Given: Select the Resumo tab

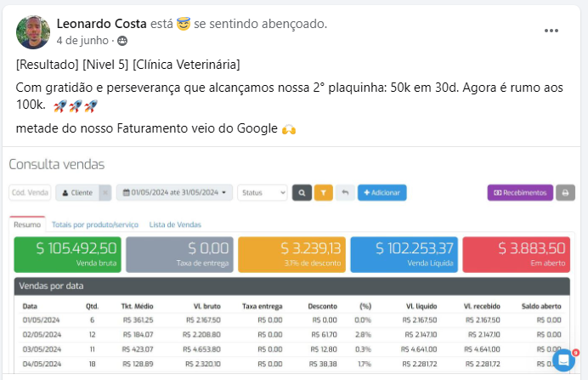Looking at the screenshot, I should pyautogui.click(x=27, y=224).
